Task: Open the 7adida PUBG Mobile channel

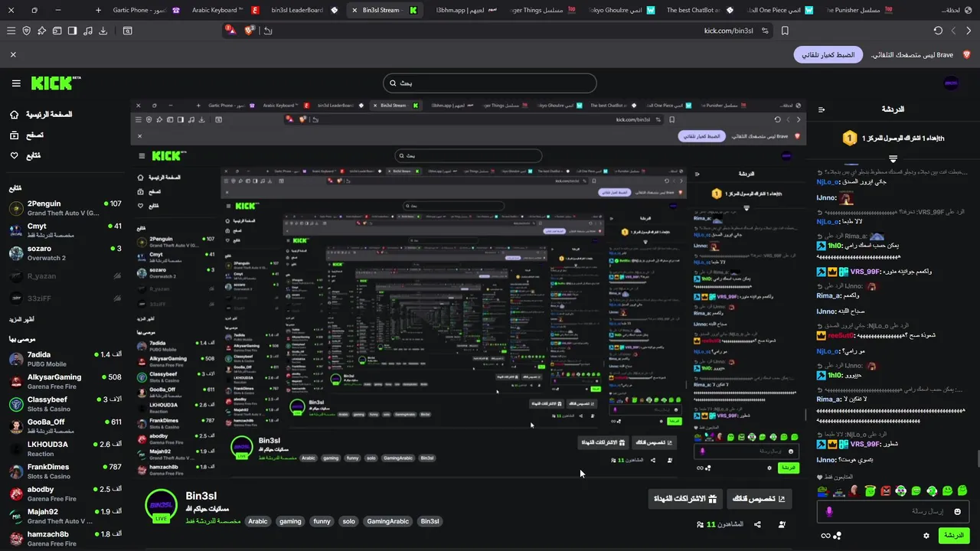Action: 65,359
